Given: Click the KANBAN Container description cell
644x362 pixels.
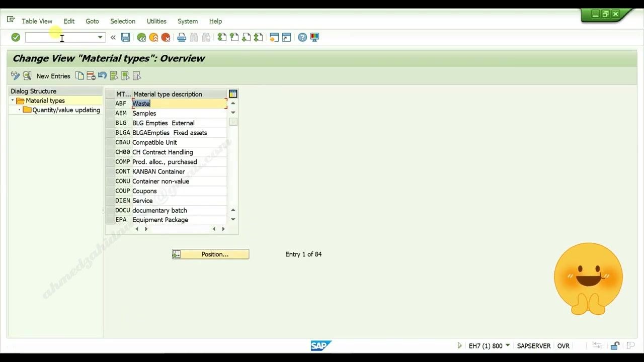Looking at the screenshot, I should tap(179, 171).
